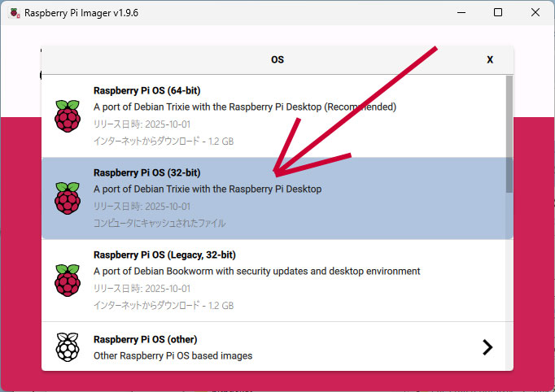Click the red raspberry icon for 64-bit OS
This screenshot has height=392, width=555.
[x=68, y=115]
